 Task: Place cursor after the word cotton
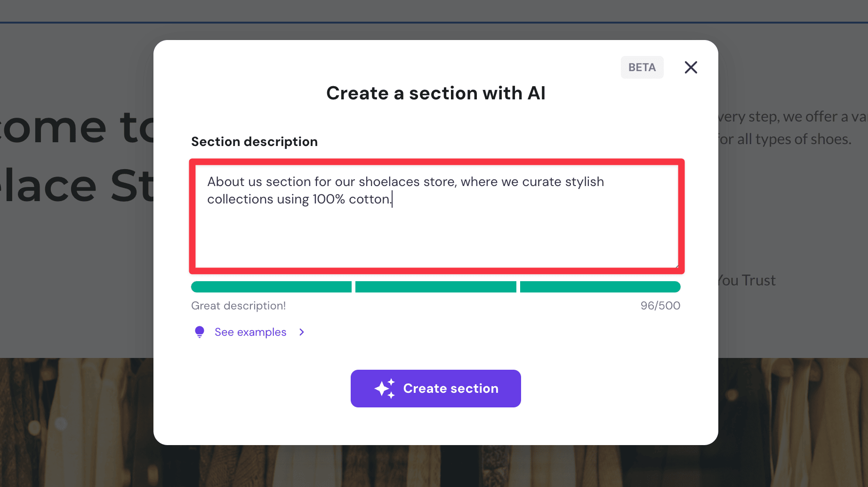click(392, 199)
